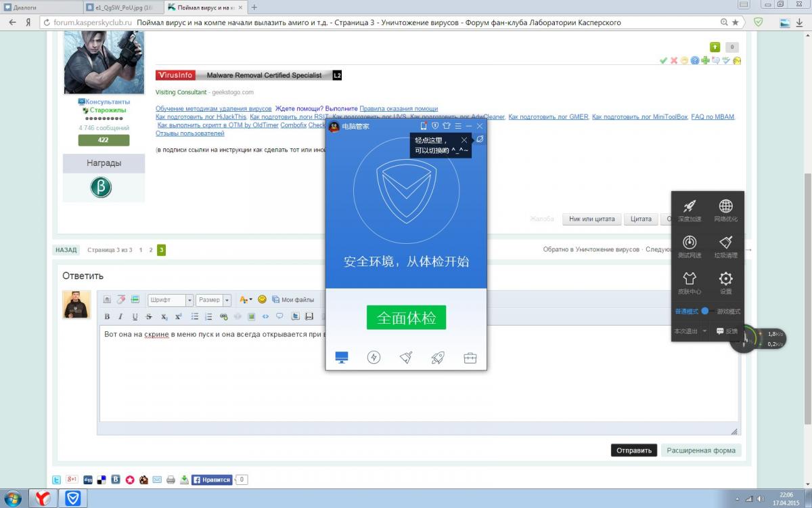Toggle underline formatting in the reply editor
The height and width of the screenshot is (508, 812).
tap(135, 316)
